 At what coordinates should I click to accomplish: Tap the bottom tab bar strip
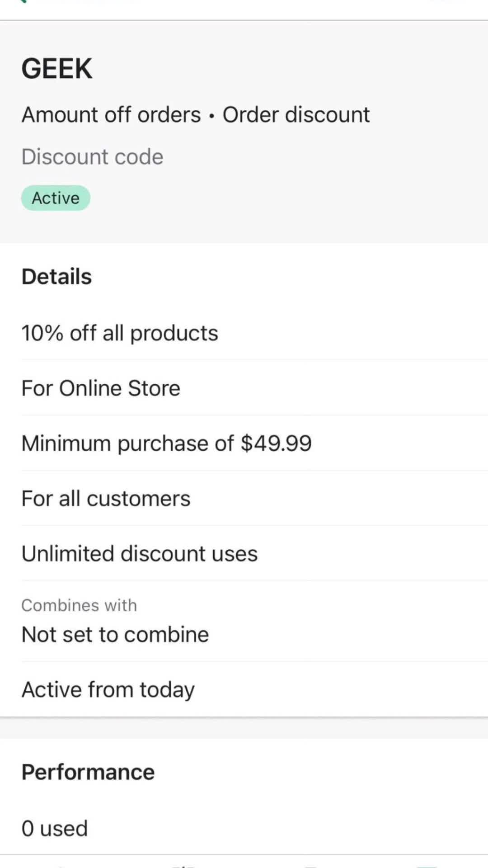(x=244, y=863)
